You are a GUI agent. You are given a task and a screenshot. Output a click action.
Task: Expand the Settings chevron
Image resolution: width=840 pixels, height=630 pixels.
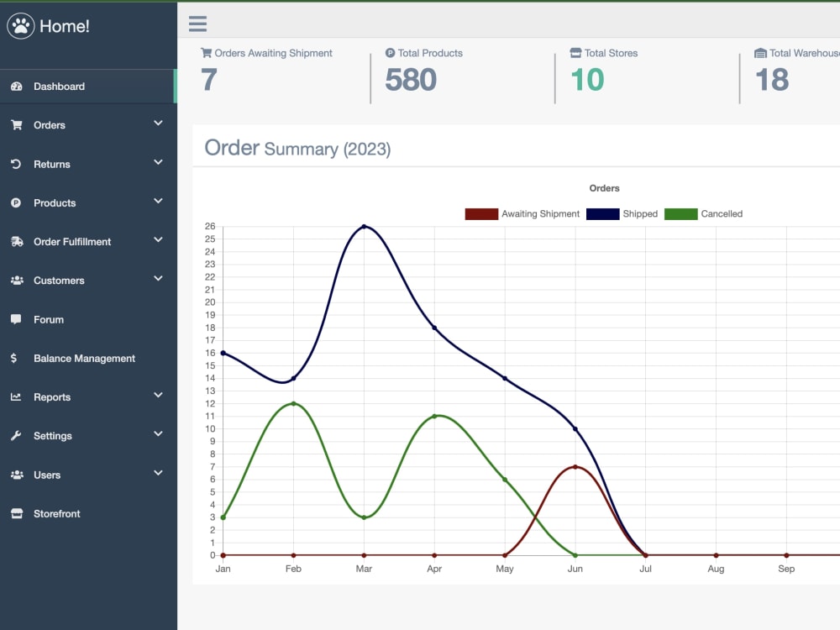pyautogui.click(x=158, y=434)
